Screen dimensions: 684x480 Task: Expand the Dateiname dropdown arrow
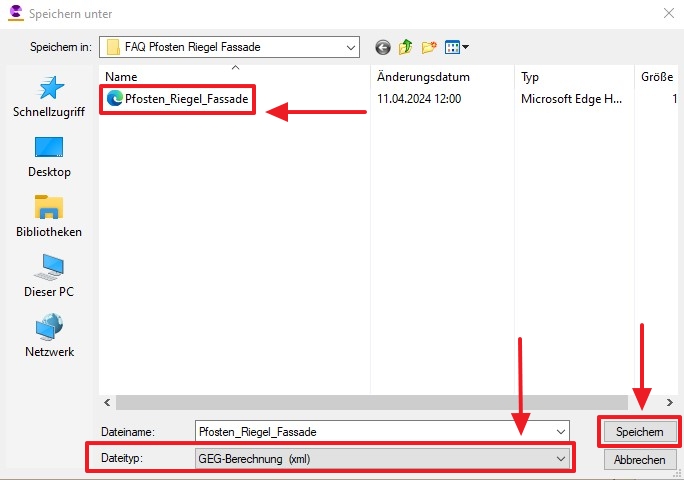click(x=561, y=432)
